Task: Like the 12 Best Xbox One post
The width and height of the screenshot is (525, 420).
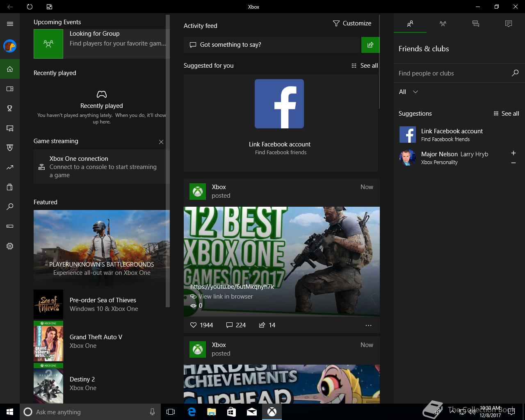Action: click(x=201, y=325)
